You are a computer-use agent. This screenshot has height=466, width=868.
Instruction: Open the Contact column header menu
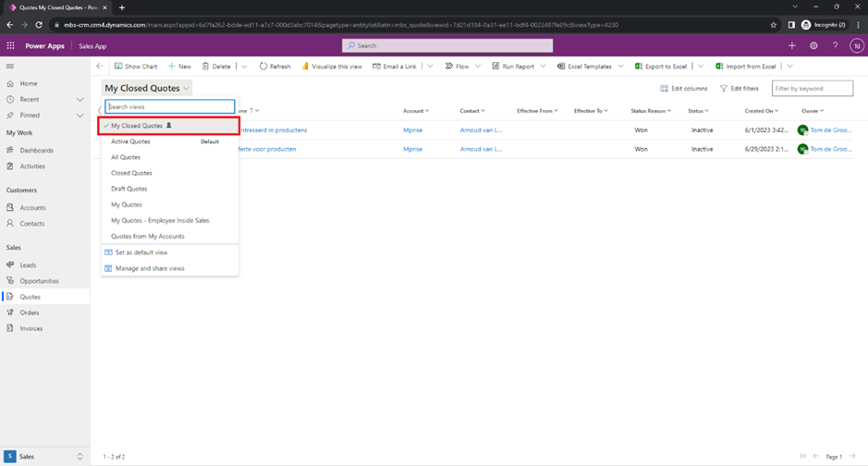tap(472, 111)
